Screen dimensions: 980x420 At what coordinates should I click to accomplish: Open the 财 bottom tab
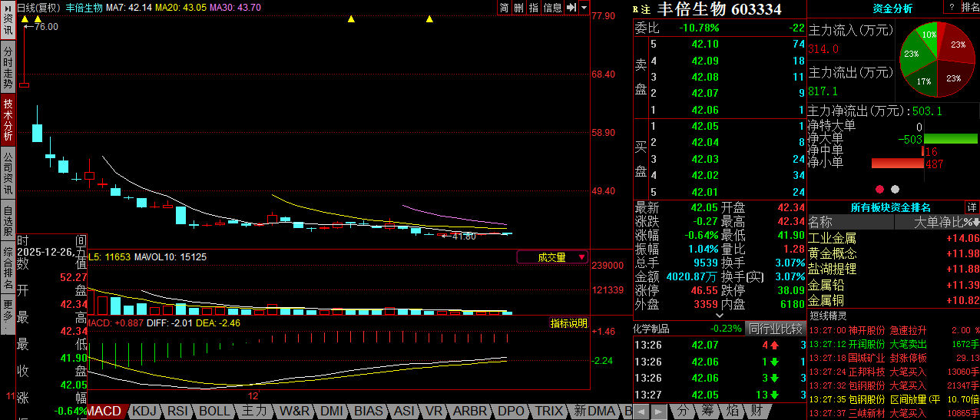757,412
